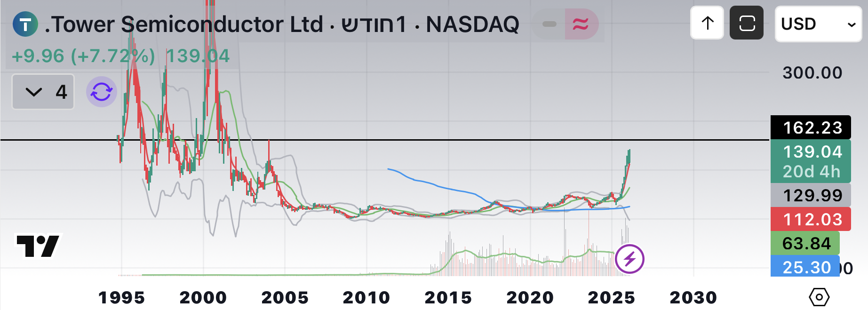Click the 25.30 blue price label
The image size is (868, 310).
click(805, 267)
